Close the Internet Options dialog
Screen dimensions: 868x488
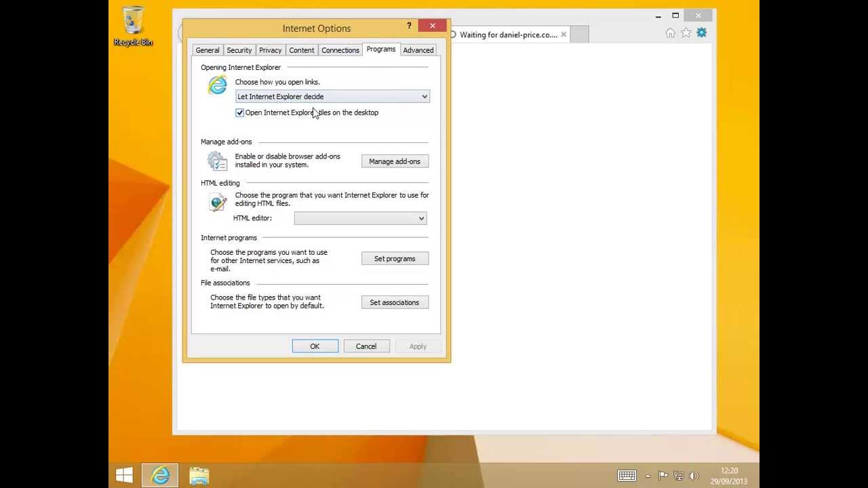click(x=433, y=26)
